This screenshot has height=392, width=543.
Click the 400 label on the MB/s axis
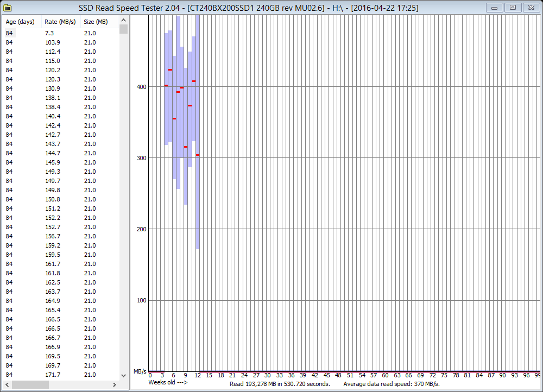click(x=142, y=87)
